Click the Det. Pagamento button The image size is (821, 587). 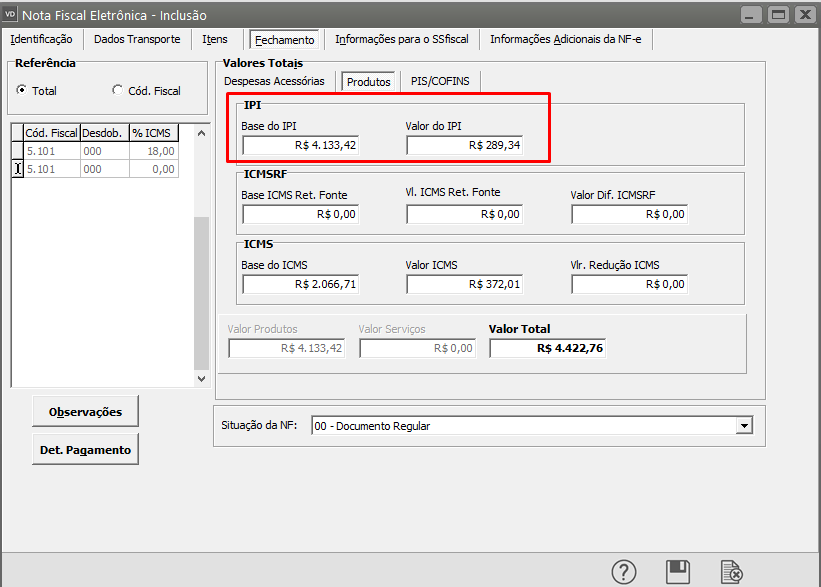click(x=85, y=450)
